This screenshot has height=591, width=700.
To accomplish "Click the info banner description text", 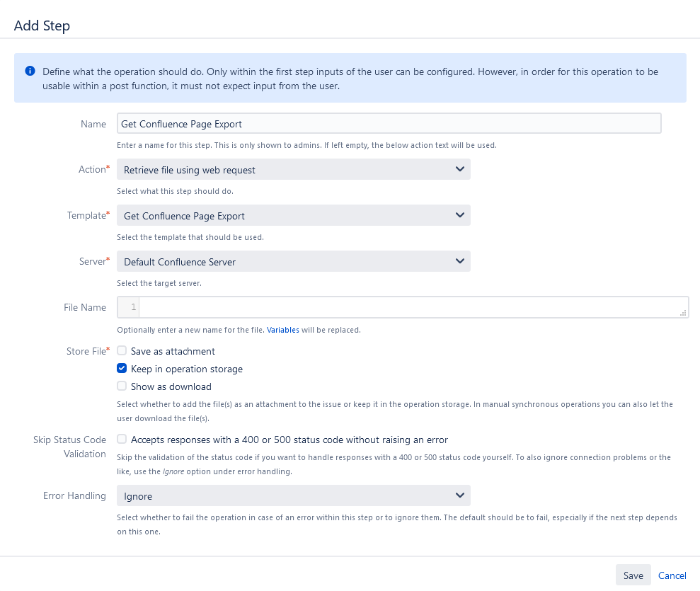I will (x=350, y=79).
